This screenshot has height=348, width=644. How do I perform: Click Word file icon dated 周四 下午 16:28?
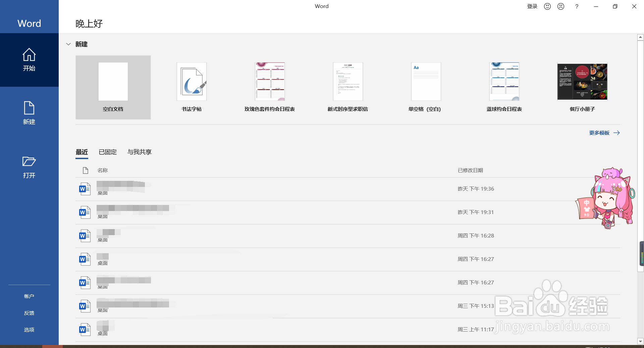pyautogui.click(x=85, y=236)
